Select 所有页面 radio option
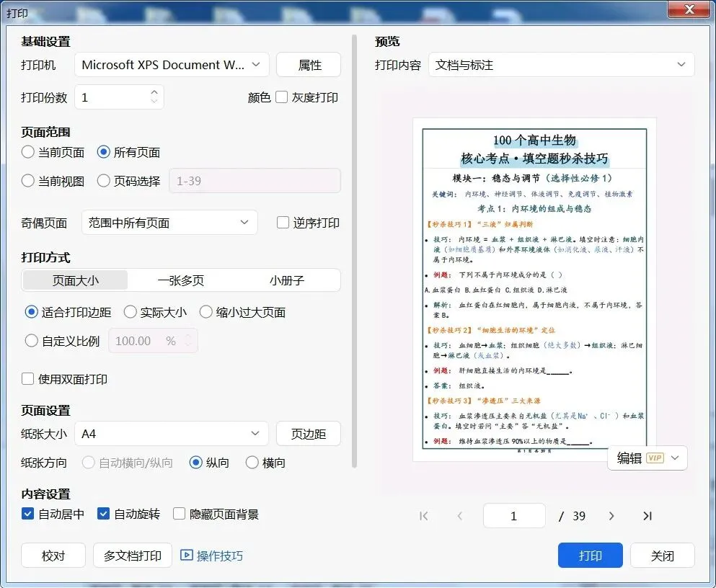This screenshot has width=716, height=588. point(104,152)
